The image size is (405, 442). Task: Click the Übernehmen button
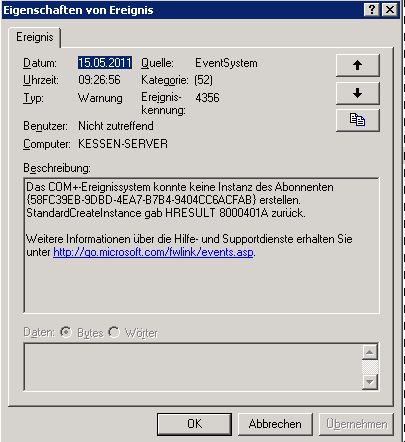pyautogui.click(x=356, y=424)
